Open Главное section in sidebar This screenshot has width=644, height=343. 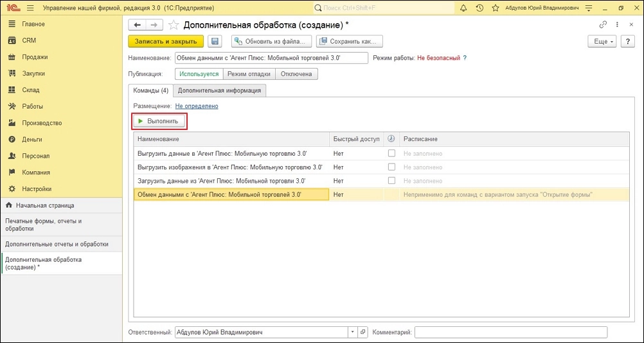tap(61, 24)
